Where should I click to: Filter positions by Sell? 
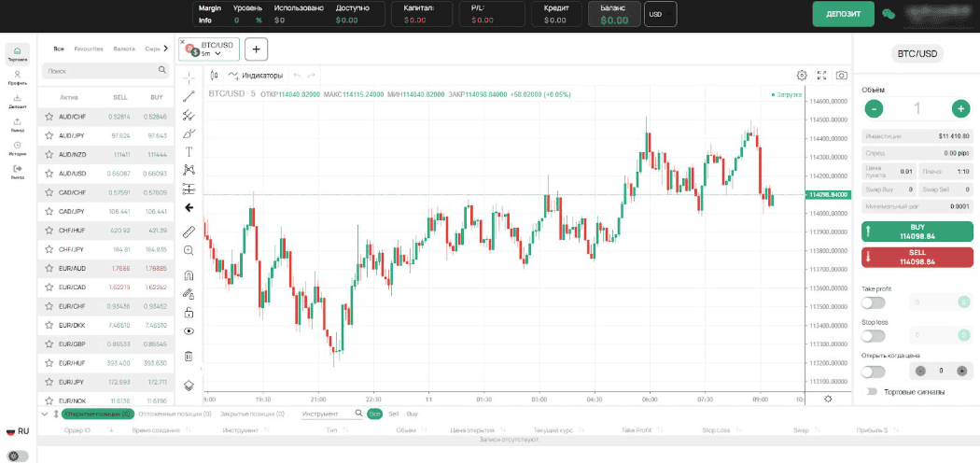tap(394, 414)
